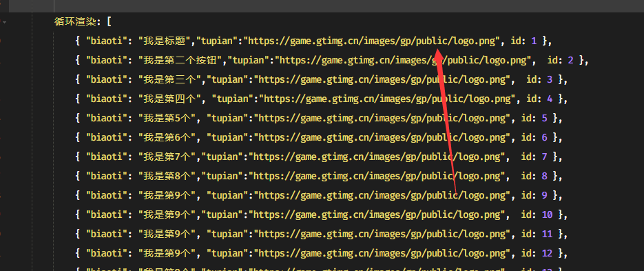The width and height of the screenshot is (644, 271).
Task: Click the id number 10
Action: click(547, 215)
